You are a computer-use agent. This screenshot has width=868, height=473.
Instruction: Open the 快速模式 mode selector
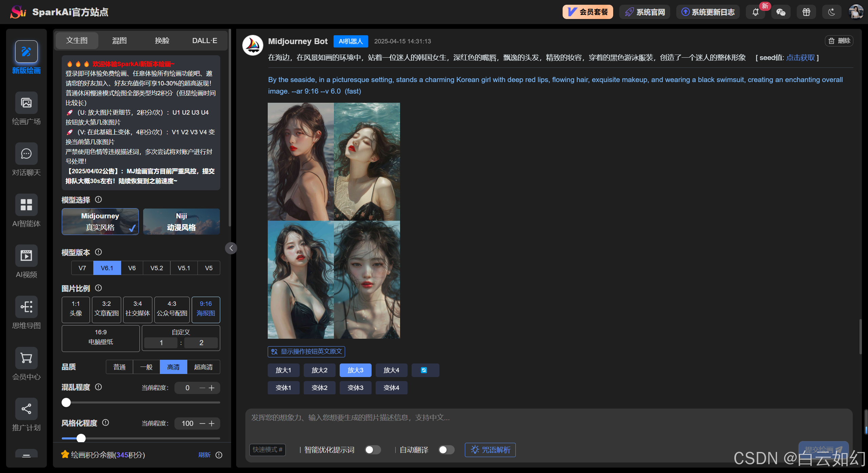pyautogui.click(x=267, y=450)
